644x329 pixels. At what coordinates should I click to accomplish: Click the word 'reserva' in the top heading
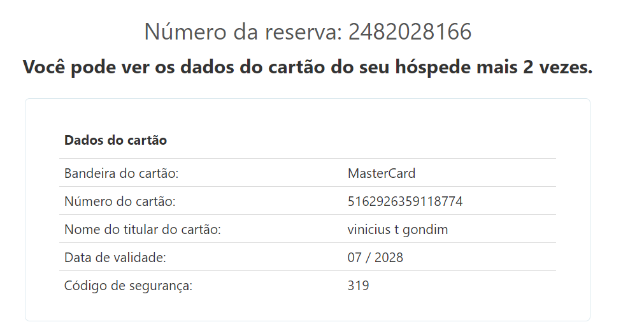coord(303,31)
